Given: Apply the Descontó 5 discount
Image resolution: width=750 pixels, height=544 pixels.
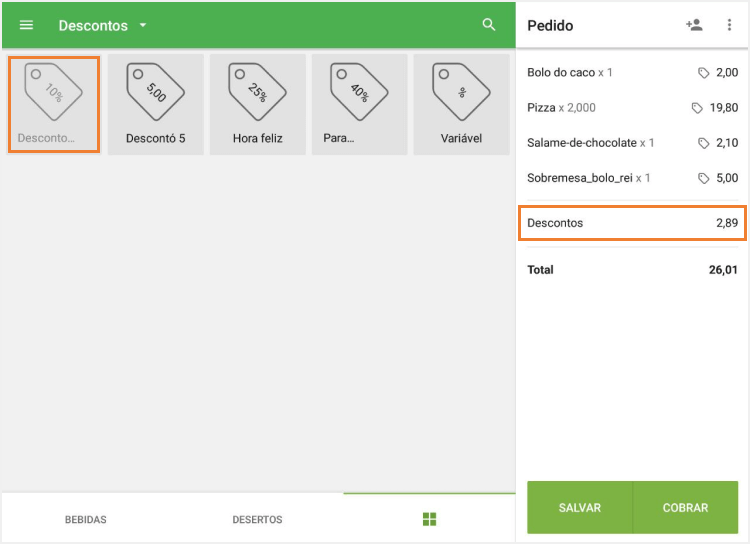Looking at the screenshot, I should point(156,104).
